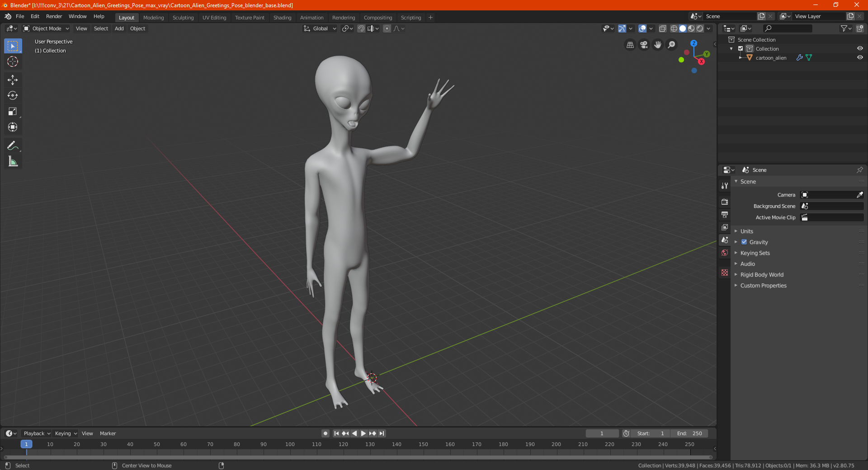This screenshot has width=868, height=470.
Task: Open the View Layer properties tab
Action: [x=725, y=227]
